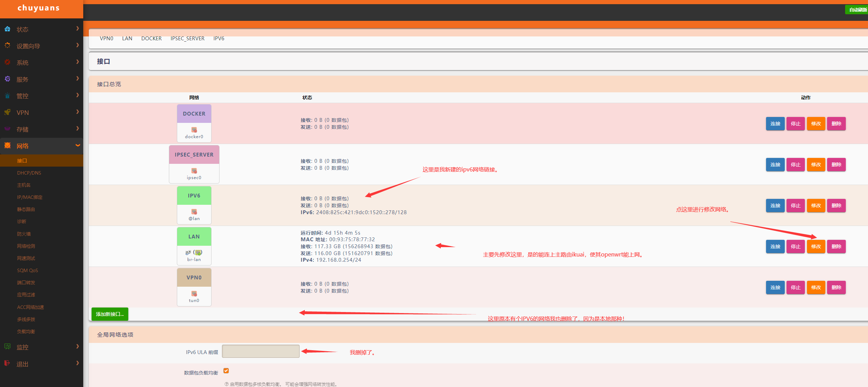Viewport: 868px width, 387px height.
Task: Toggle the 数据包负载均衡 checkbox
Action: 226,371
